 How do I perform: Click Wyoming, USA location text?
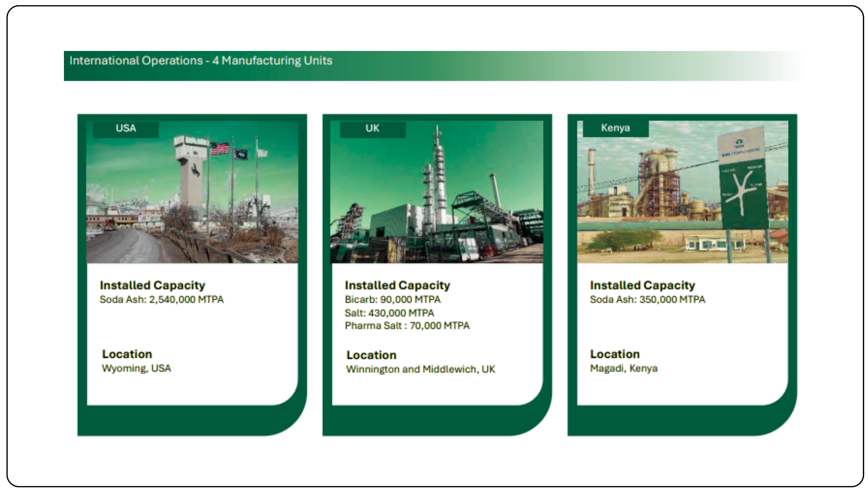click(x=137, y=368)
